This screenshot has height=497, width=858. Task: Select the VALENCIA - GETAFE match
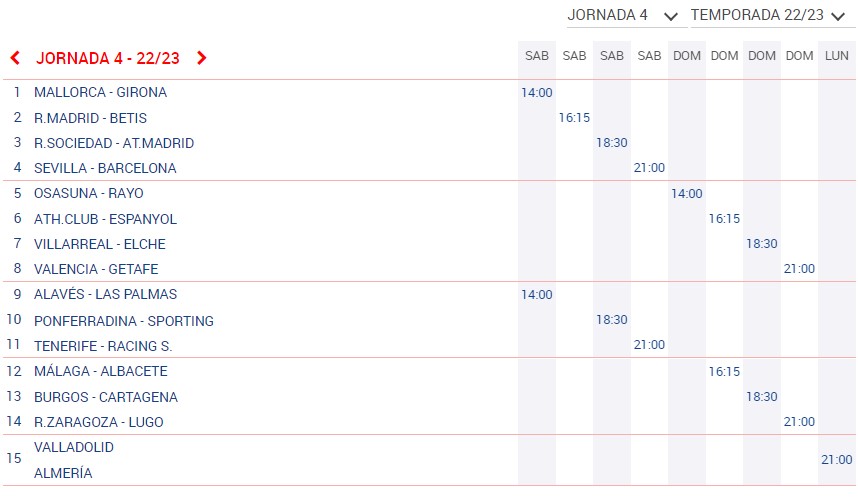pyautogui.click(x=96, y=270)
